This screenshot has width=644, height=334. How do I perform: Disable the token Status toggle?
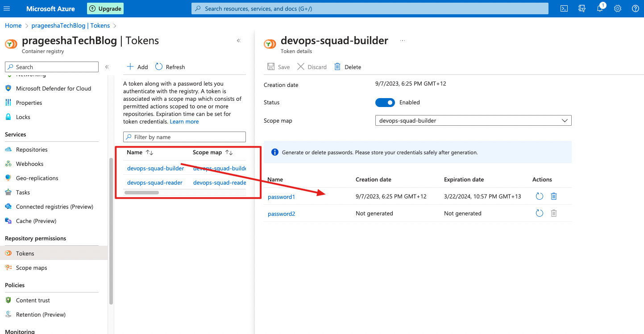coord(385,102)
